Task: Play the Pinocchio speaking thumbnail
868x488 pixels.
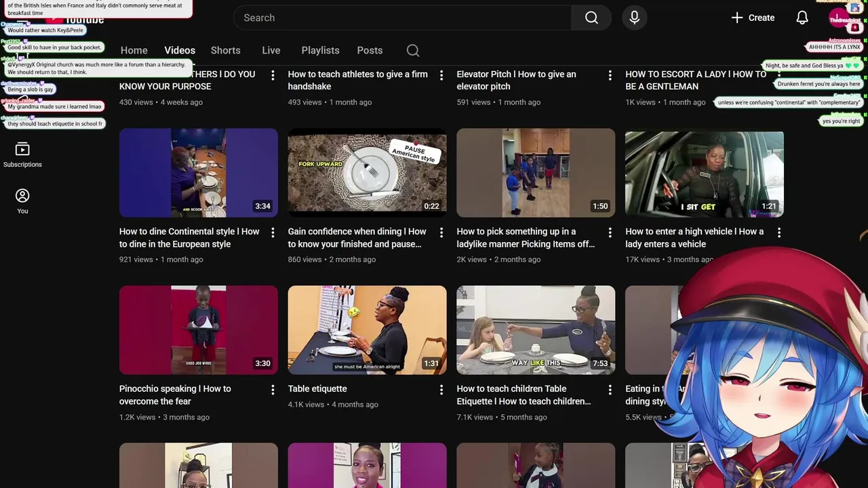Action: [199, 330]
